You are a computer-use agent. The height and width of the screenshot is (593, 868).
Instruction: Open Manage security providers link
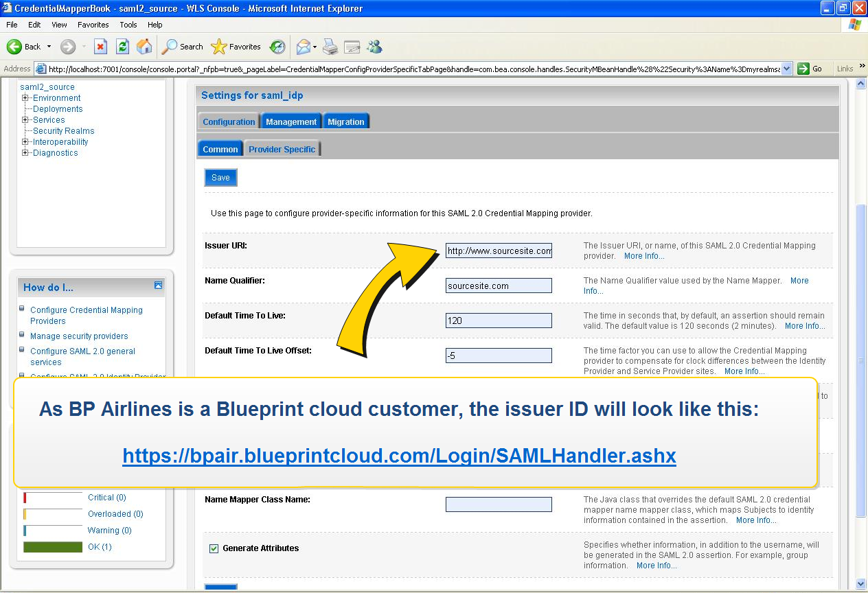pyautogui.click(x=79, y=336)
